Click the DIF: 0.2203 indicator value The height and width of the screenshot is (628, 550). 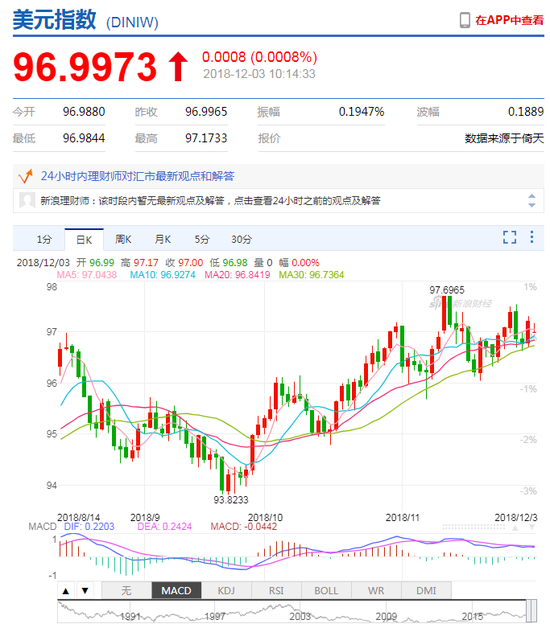coord(89,526)
